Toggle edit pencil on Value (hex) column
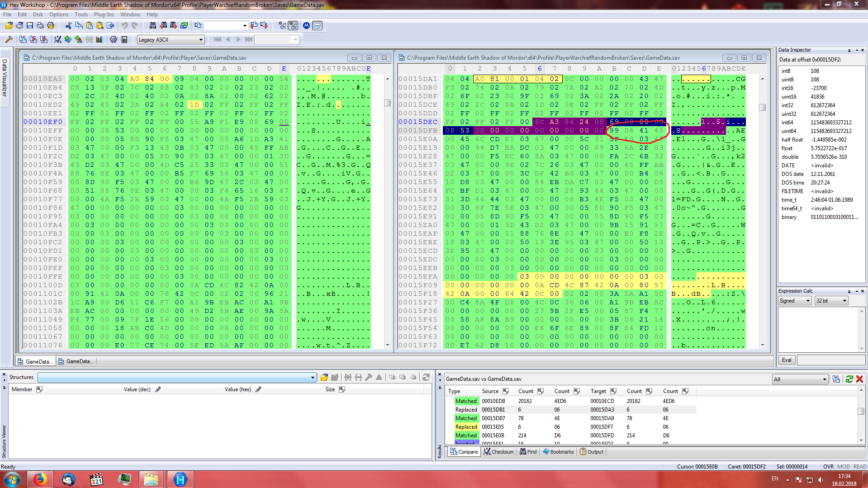868x488 pixels. click(x=258, y=389)
